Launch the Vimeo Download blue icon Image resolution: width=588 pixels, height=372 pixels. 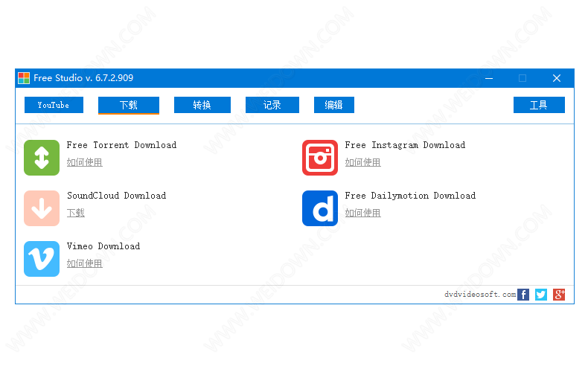pos(42,259)
